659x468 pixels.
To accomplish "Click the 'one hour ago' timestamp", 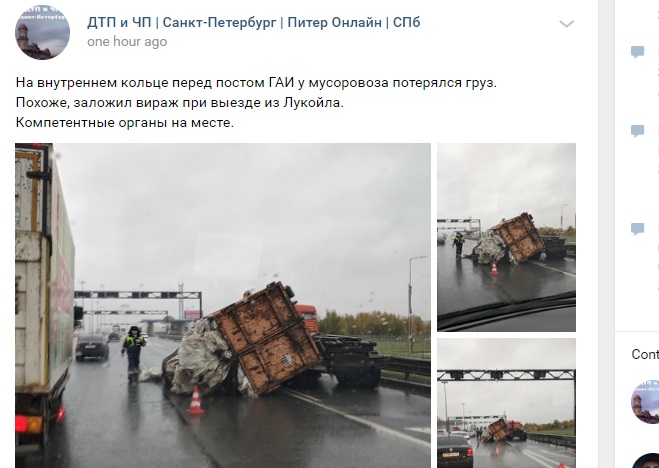I will tap(127, 42).
